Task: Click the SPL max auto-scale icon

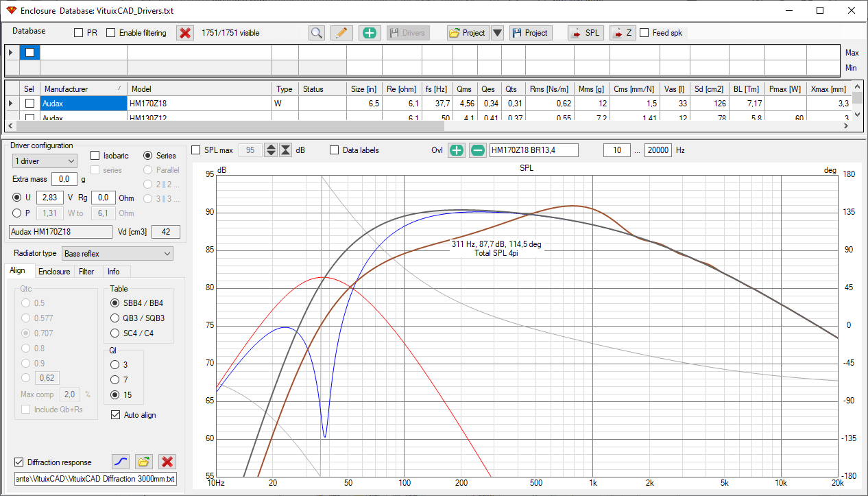Action: pyautogui.click(x=286, y=150)
